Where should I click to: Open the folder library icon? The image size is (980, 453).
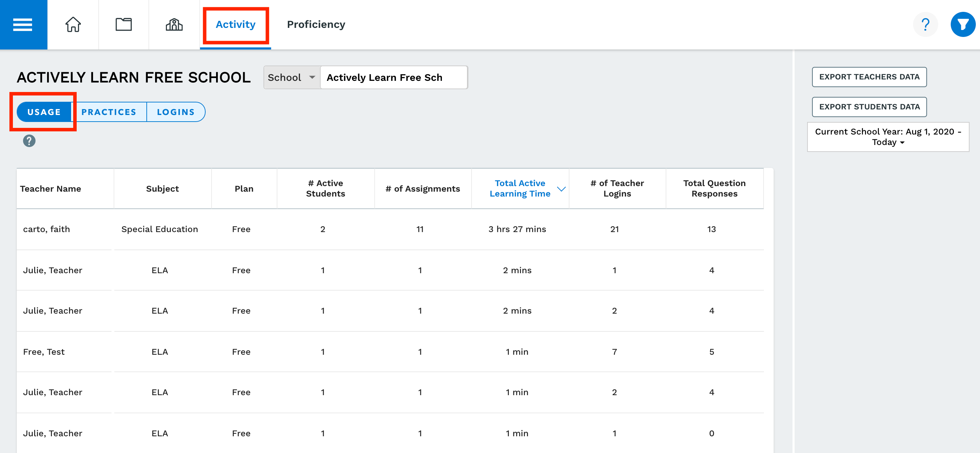pyautogui.click(x=124, y=25)
